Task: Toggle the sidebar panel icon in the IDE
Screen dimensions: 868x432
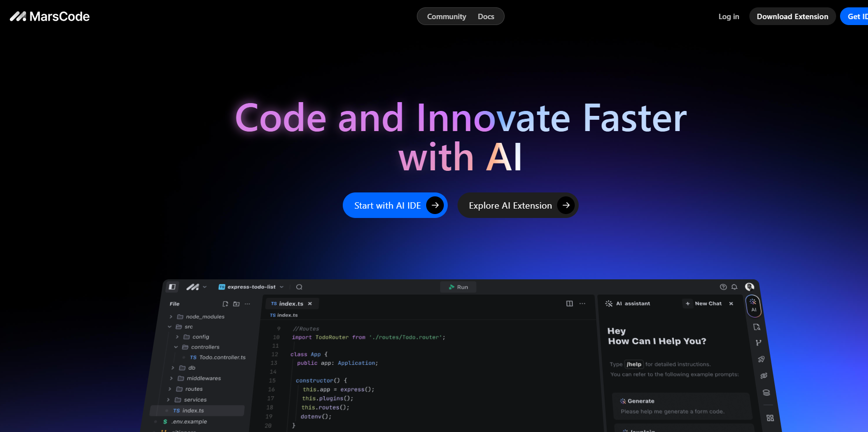Action: [172, 287]
